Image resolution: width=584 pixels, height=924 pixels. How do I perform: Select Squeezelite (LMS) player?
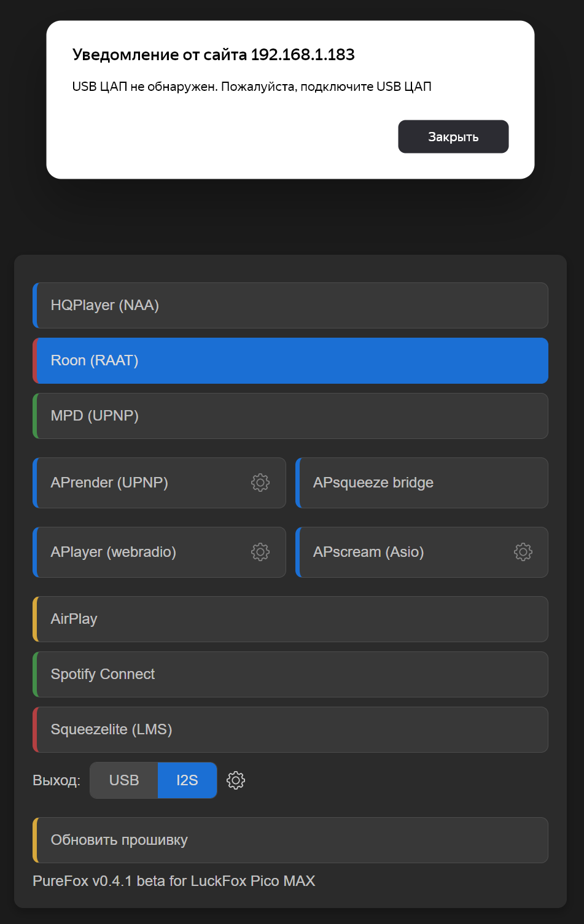(290, 729)
